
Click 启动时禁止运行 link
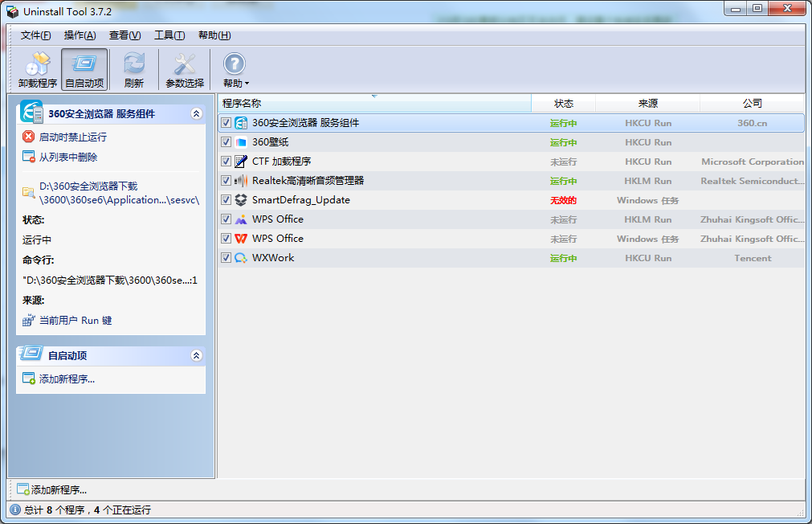tap(73, 137)
